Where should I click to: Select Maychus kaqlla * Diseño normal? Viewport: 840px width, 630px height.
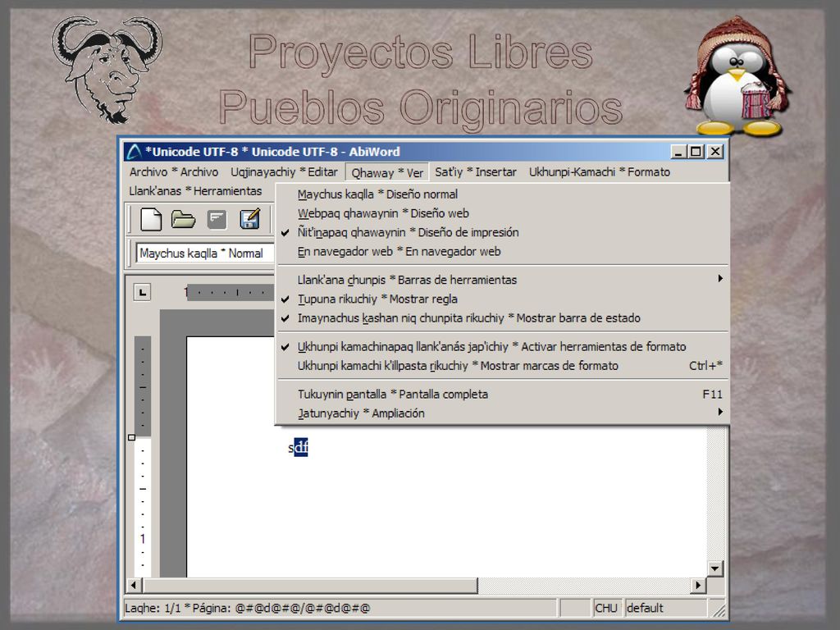tap(503, 194)
